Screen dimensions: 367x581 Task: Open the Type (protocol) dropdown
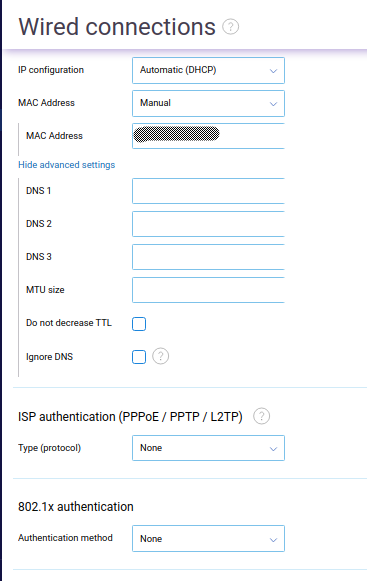(208, 448)
